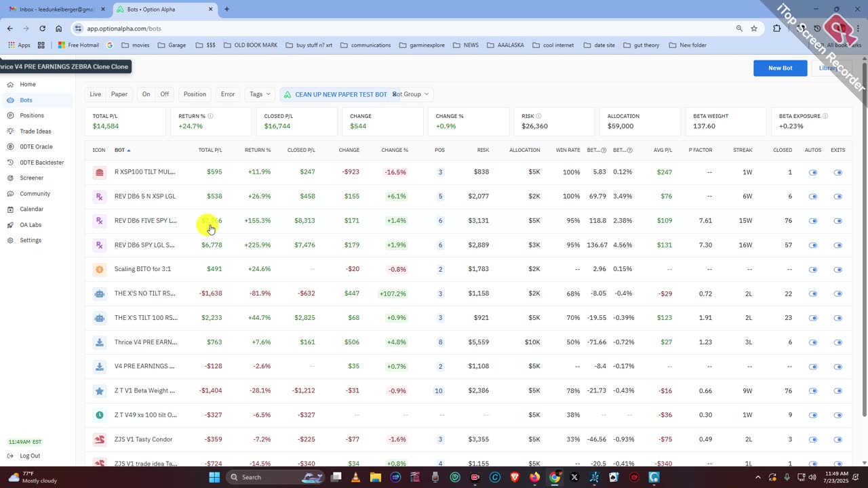Toggle Exits for REV DB6 FIVE SPY bot

tap(838, 221)
